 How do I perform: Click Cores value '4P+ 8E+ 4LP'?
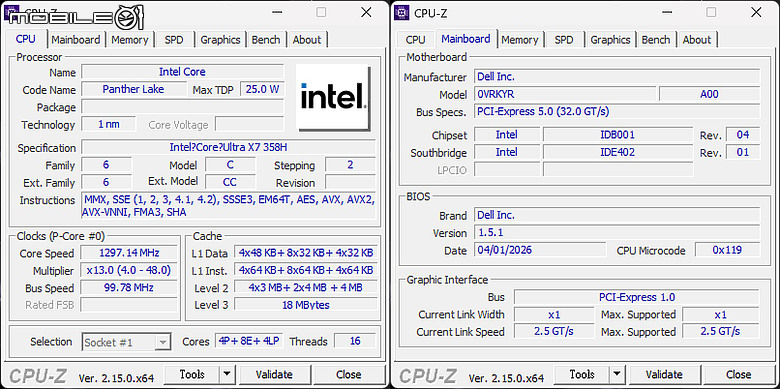click(249, 341)
